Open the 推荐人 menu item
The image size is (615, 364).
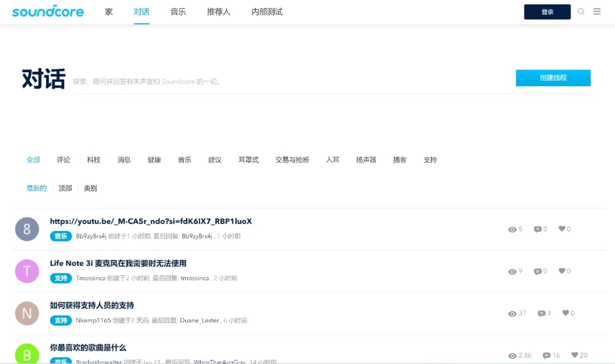(x=219, y=11)
